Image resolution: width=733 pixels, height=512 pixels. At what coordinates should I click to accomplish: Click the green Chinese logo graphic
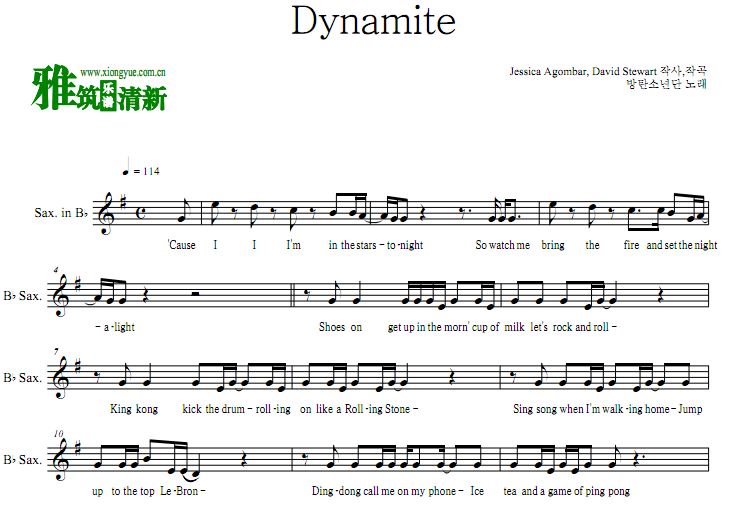point(98,91)
